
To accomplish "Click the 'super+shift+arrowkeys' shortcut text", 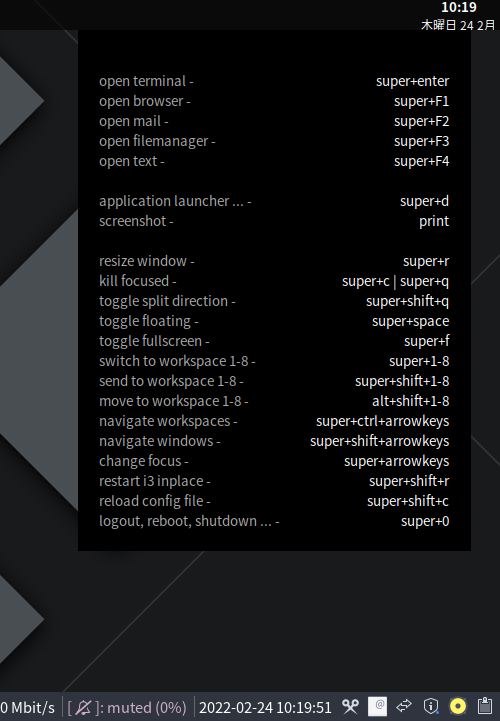I will [379, 441].
